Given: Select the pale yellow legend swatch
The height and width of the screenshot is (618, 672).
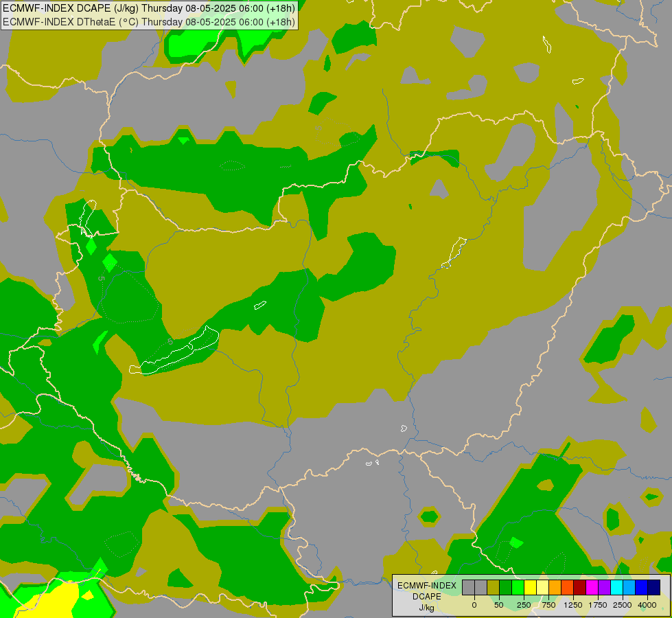Looking at the screenshot, I should (x=543, y=587).
